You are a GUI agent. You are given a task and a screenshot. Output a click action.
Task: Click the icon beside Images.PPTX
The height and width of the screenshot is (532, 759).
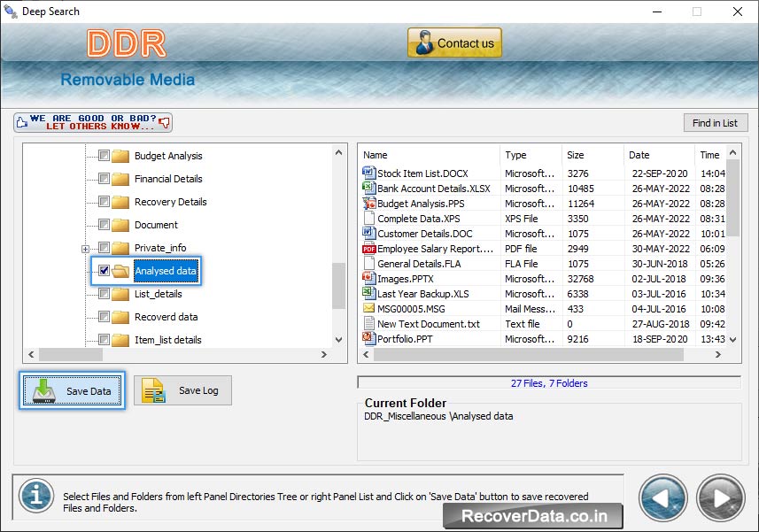click(x=368, y=278)
